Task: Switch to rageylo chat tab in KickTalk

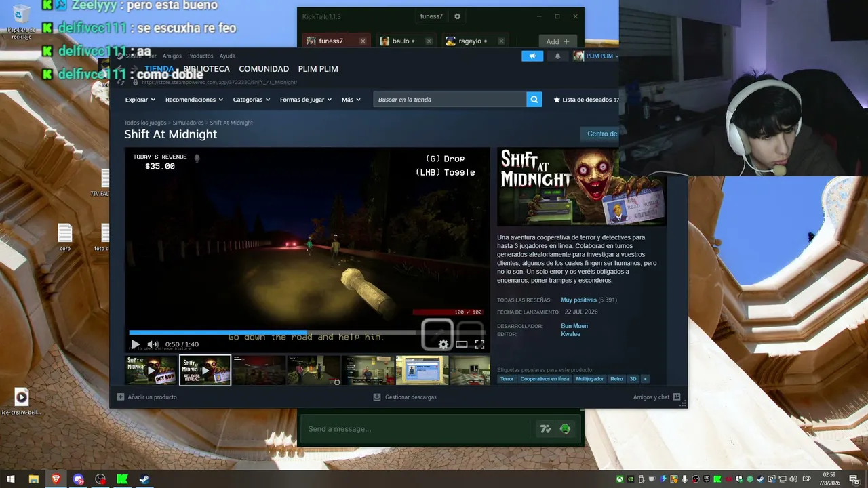Action: pos(470,41)
